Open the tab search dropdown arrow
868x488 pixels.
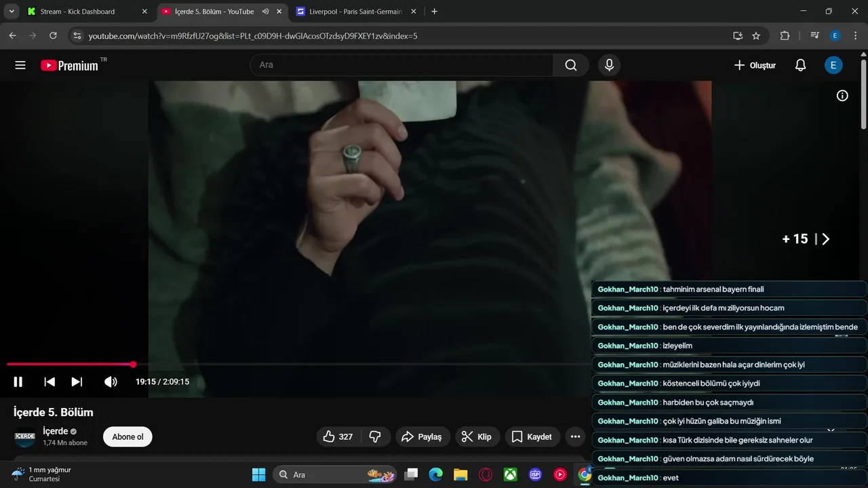coord(12,12)
